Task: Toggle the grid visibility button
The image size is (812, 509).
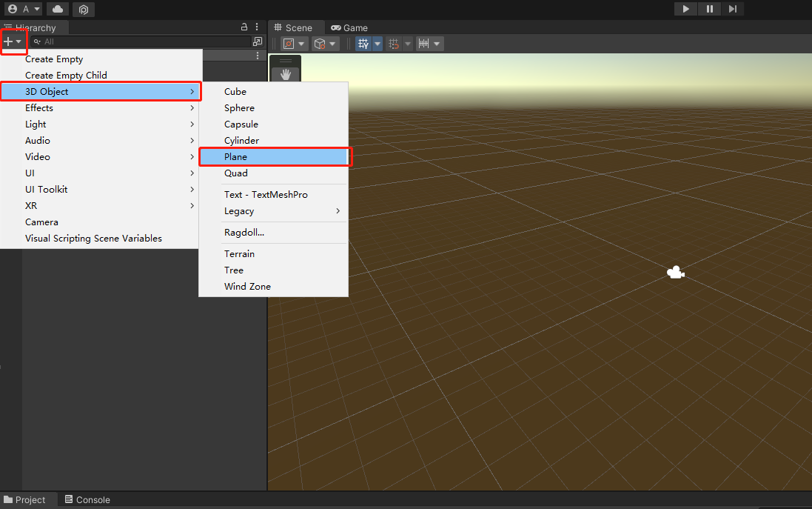Action: click(363, 44)
